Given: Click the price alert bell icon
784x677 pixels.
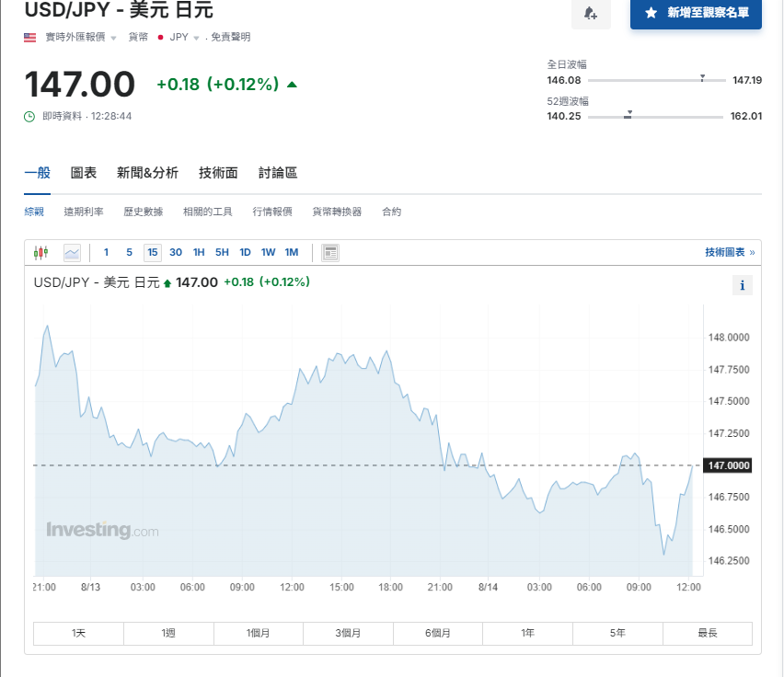Looking at the screenshot, I should [591, 14].
